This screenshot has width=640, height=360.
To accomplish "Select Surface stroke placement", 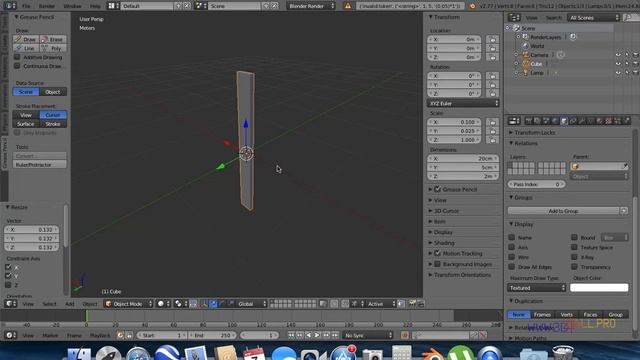I will tap(26, 124).
